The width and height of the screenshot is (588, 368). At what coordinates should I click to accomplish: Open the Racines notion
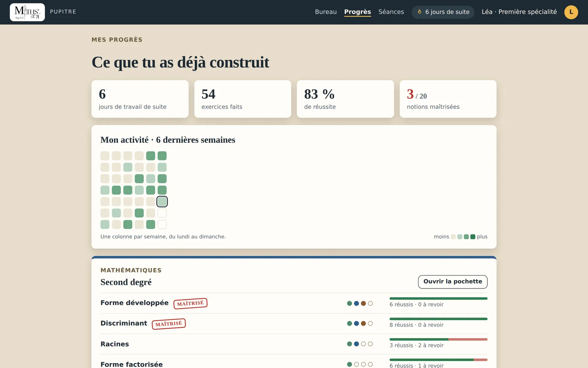coord(294,344)
